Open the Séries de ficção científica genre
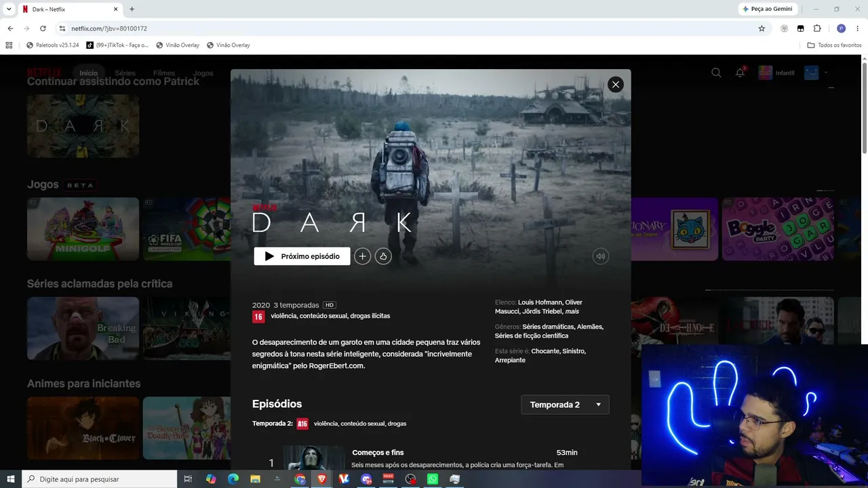 532,335
